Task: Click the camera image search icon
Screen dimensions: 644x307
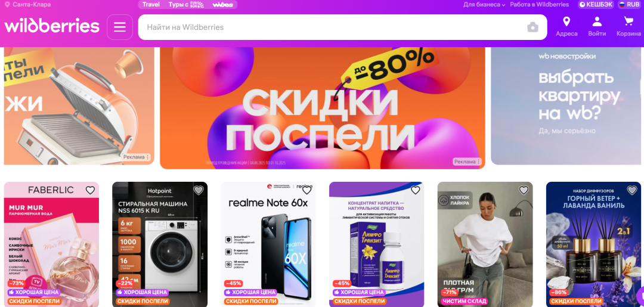Action: [532, 27]
